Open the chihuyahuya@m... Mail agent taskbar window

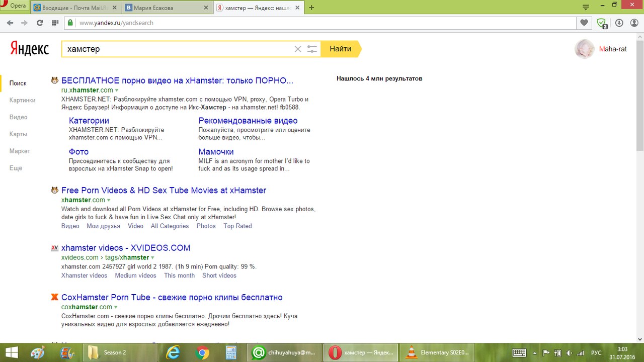click(285, 352)
